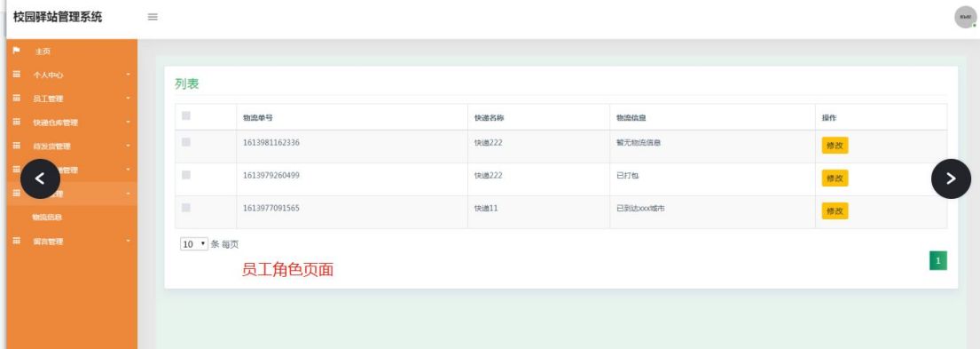Click the grid icon beside 留言管理
The image size is (980, 349).
tap(16, 241)
